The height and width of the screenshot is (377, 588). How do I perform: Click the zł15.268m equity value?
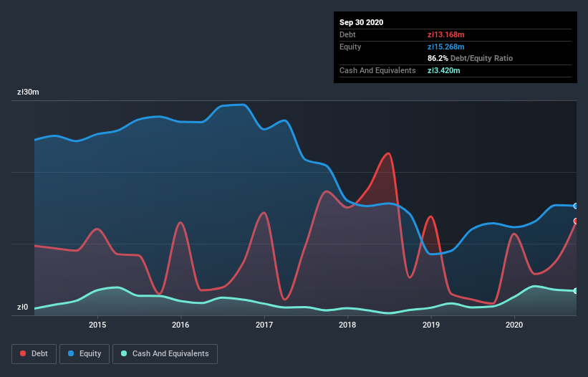click(x=446, y=47)
